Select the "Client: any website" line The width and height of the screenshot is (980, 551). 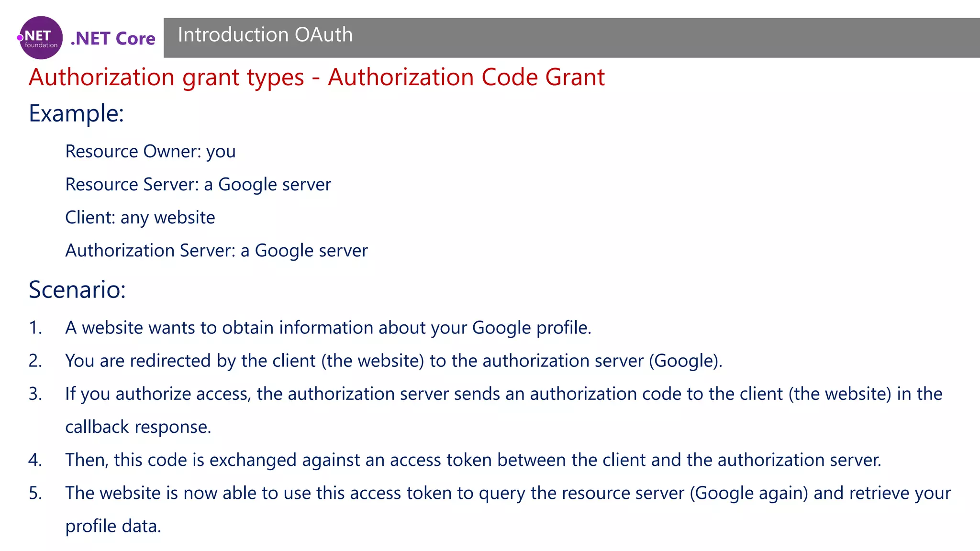click(140, 218)
